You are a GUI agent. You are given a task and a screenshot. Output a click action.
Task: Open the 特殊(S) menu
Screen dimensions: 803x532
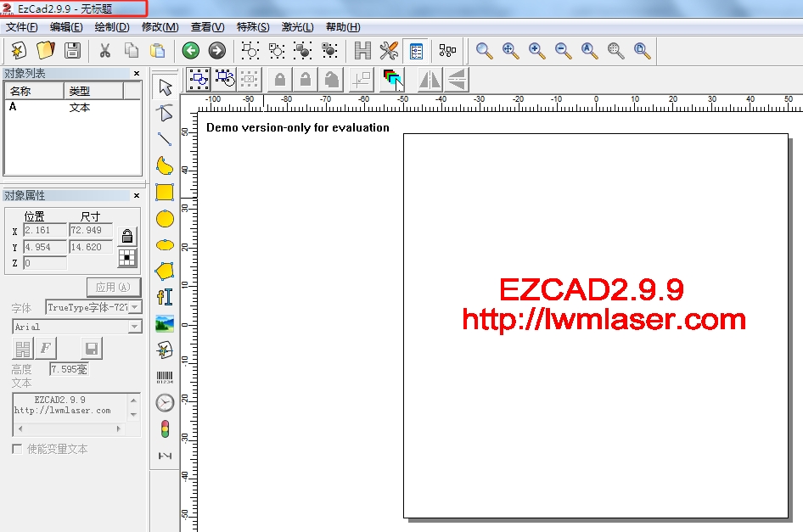point(253,27)
